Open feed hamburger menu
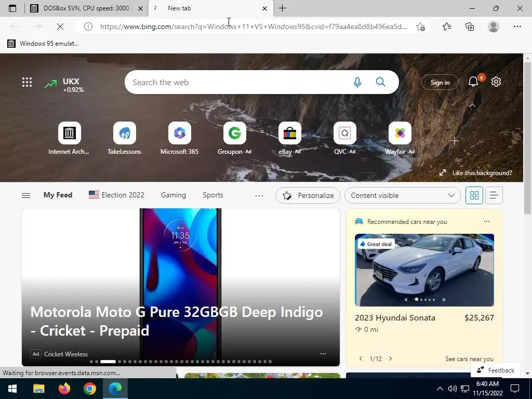 26,195
